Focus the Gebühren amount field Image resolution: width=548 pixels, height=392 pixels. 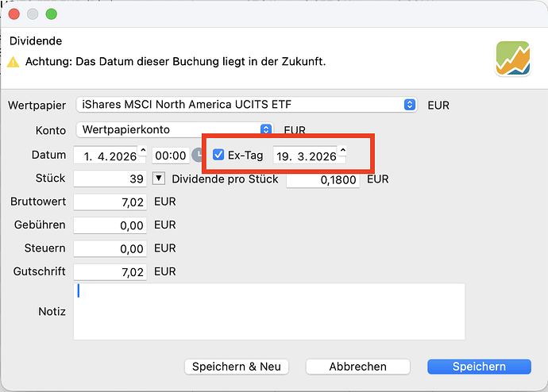[110, 225]
